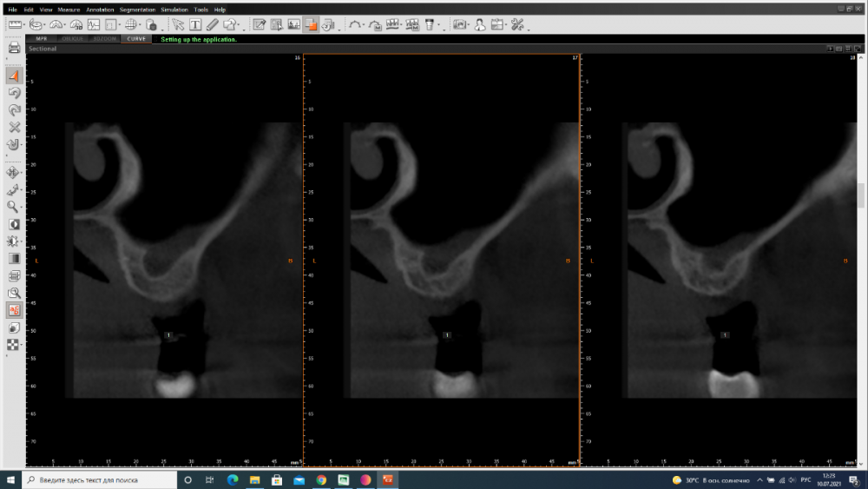Click marker label 1 in the left section image
Image resolution: width=868 pixels, height=489 pixels.
169,334
